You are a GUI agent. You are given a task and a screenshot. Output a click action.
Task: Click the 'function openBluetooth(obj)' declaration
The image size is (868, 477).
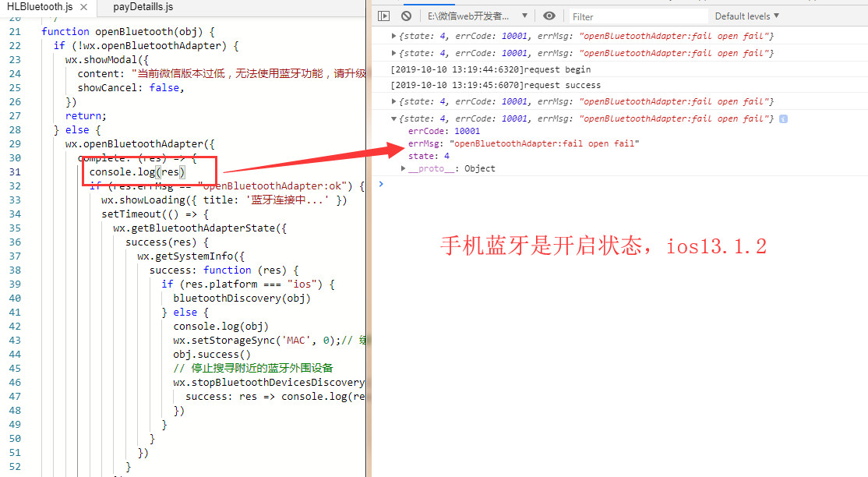tap(128, 32)
